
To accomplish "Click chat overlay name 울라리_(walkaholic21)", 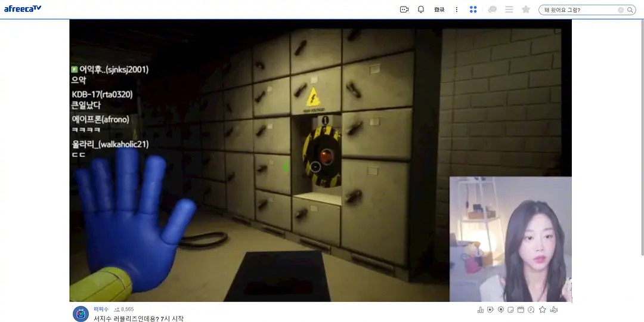I will (x=110, y=144).
